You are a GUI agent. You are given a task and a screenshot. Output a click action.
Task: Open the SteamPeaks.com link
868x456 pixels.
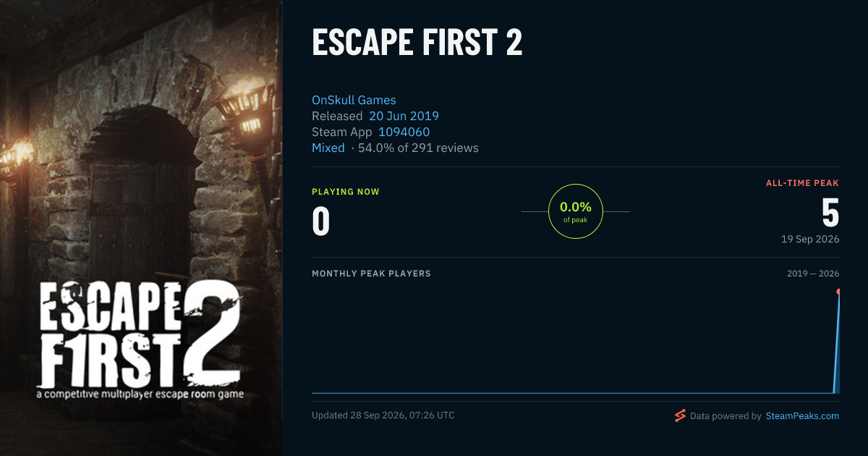(x=802, y=416)
